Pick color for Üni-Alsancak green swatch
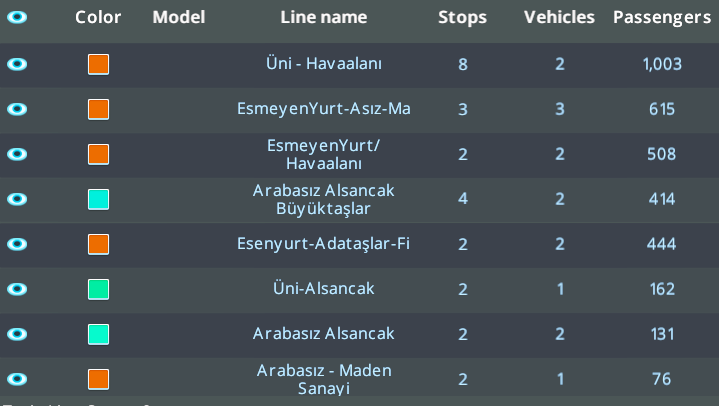The width and height of the screenshot is (719, 406). click(98, 289)
